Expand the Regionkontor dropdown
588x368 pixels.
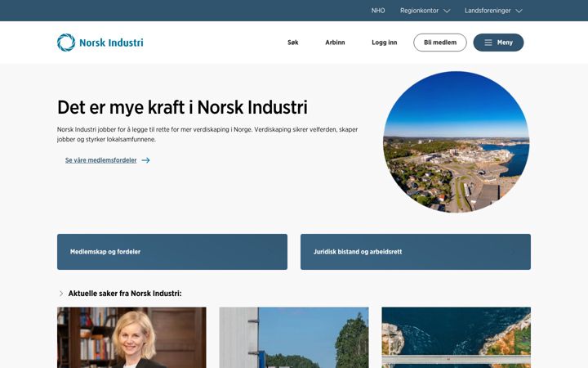425,11
